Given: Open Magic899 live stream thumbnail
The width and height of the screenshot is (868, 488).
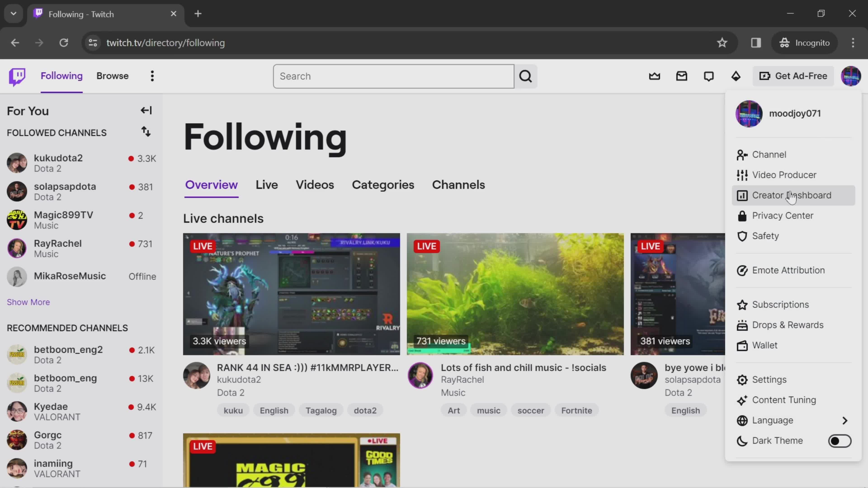Looking at the screenshot, I should (291, 460).
